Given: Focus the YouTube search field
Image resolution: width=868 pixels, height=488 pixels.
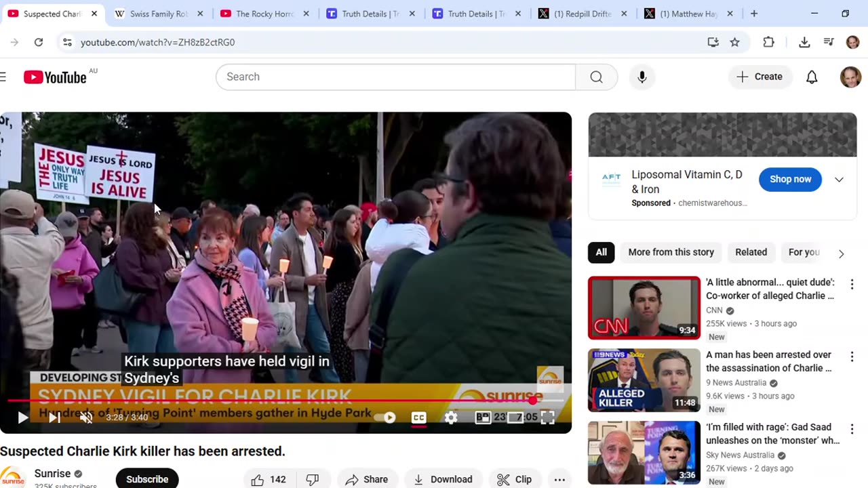Looking at the screenshot, I should pyautogui.click(x=395, y=77).
